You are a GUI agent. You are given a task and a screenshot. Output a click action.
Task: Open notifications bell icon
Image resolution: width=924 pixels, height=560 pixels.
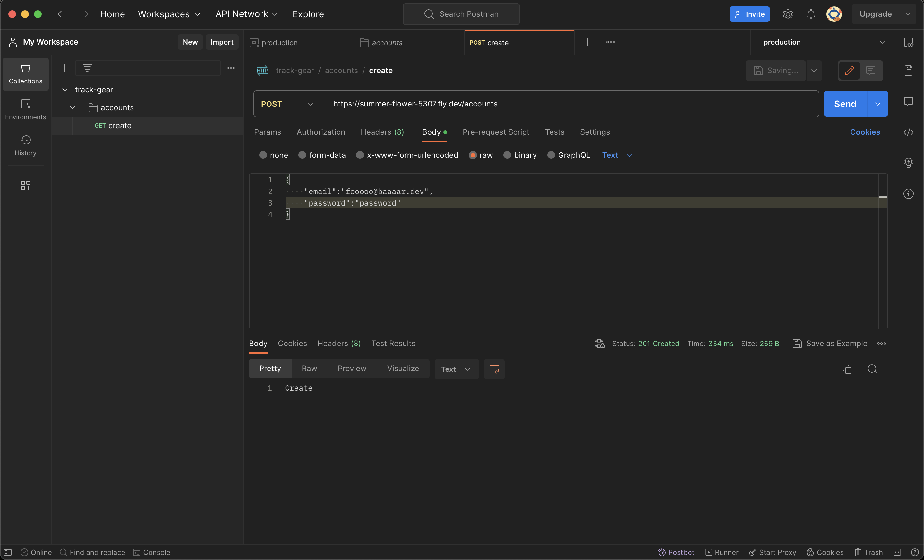(x=811, y=14)
